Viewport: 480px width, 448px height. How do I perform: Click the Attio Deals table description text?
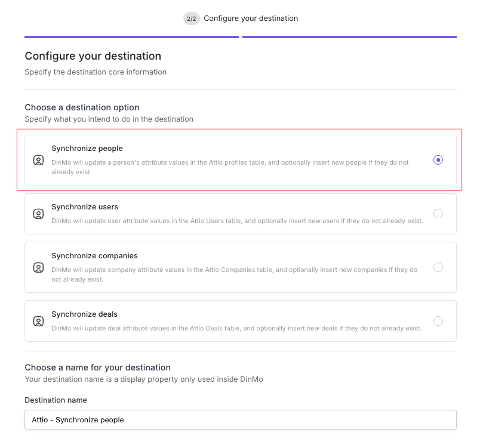pos(236,328)
